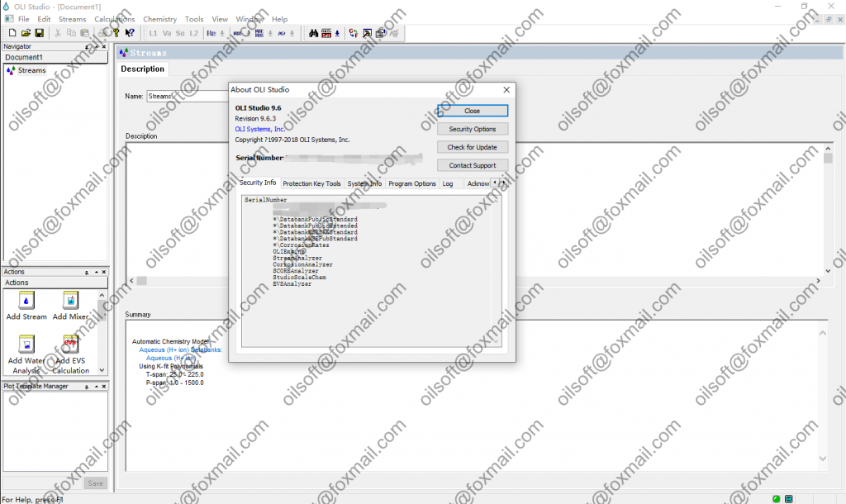This screenshot has height=504, width=846.
Task: Open the Help menu
Action: pos(279,19)
